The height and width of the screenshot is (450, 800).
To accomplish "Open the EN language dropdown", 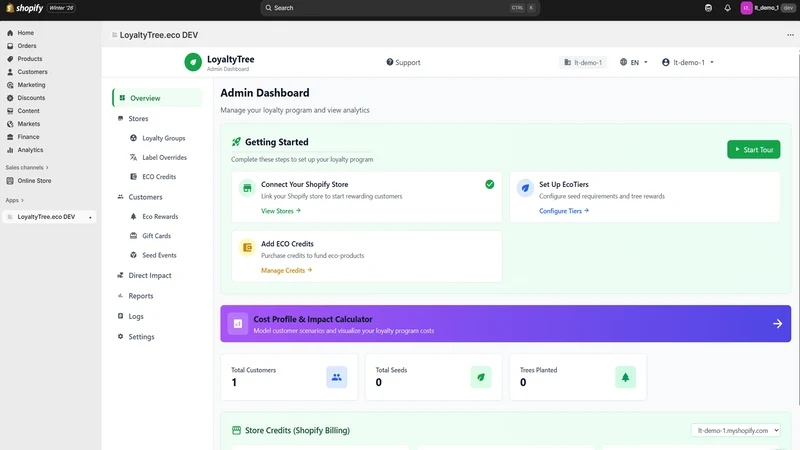I will tap(634, 62).
